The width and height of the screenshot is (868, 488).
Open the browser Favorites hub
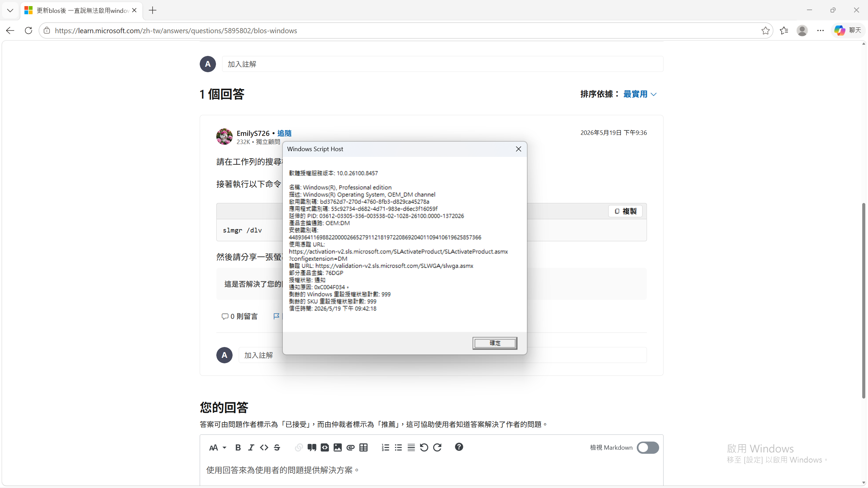pos(784,30)
